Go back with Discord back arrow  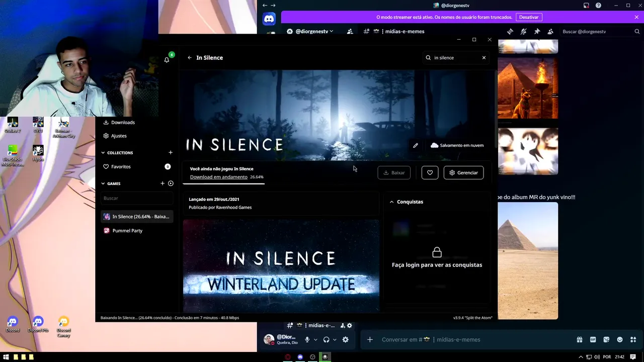pyautogui.click(x=265, y=6)
